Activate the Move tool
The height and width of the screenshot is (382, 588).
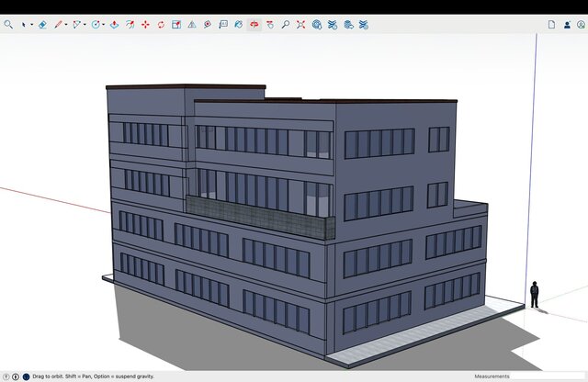coord(145,25)
